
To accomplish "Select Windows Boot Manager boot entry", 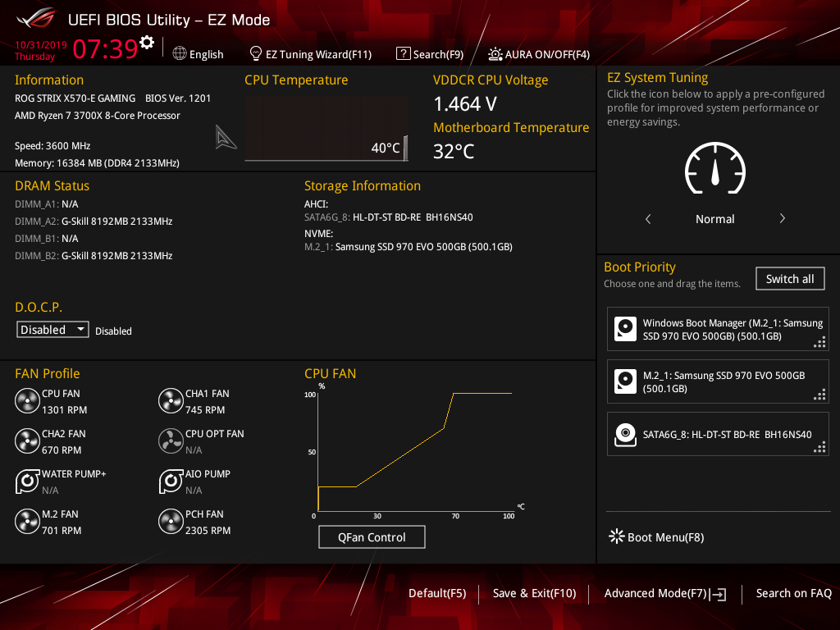I will (718, 329).
